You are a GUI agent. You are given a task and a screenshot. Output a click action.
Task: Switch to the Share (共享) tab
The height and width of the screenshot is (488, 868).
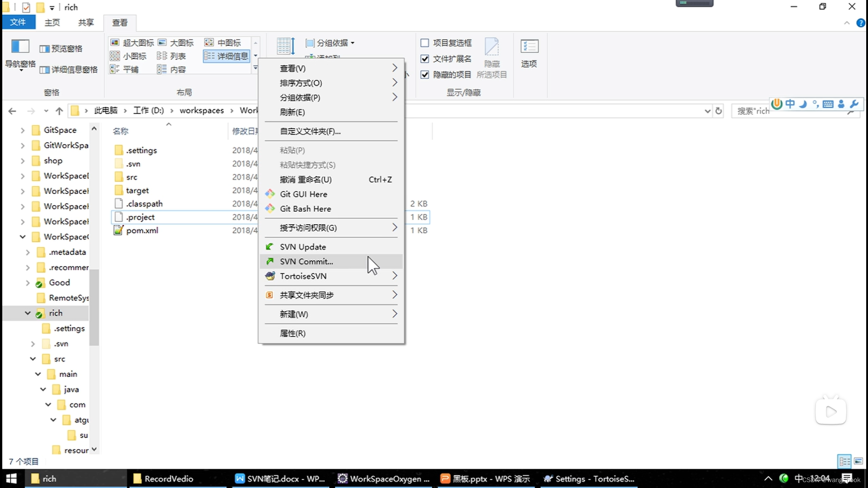pos(86,23)
